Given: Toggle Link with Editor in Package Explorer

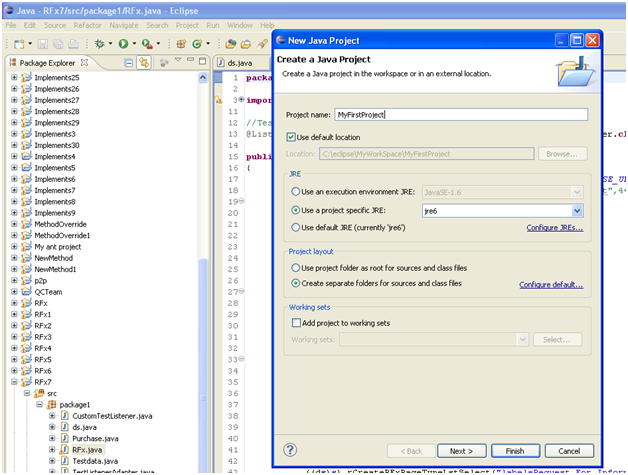Looking at the screenshot, I should pyautogui.click(x=144, y=62).
